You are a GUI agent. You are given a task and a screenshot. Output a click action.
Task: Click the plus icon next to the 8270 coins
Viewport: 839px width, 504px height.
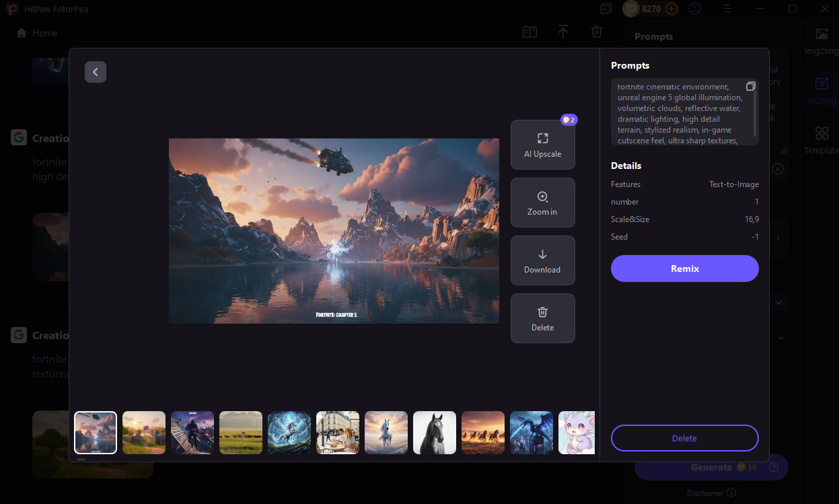point(670,9)
